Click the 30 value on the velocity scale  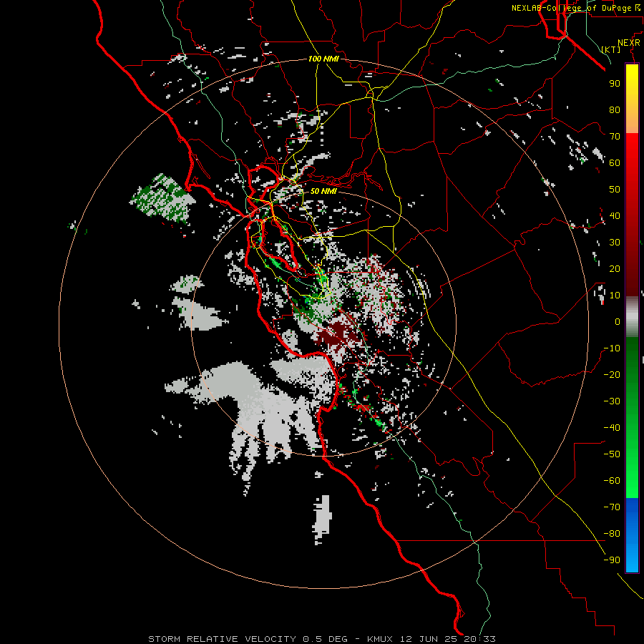point(615,243)
